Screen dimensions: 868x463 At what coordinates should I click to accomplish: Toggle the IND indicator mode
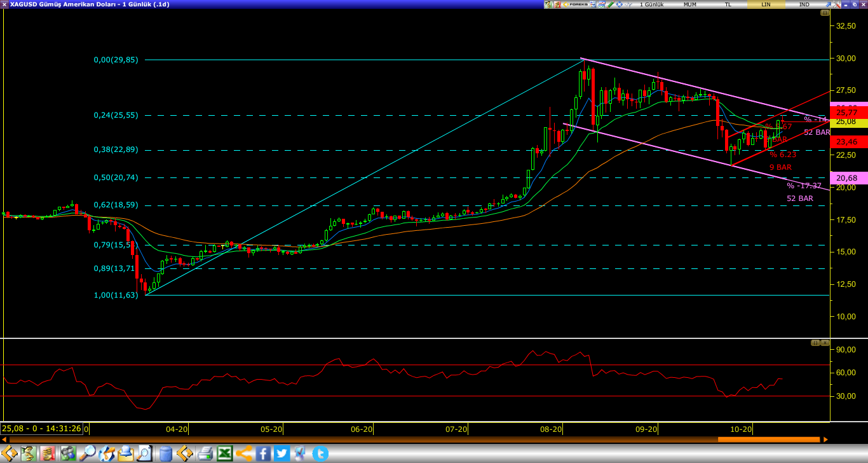(x=804, y=4)
